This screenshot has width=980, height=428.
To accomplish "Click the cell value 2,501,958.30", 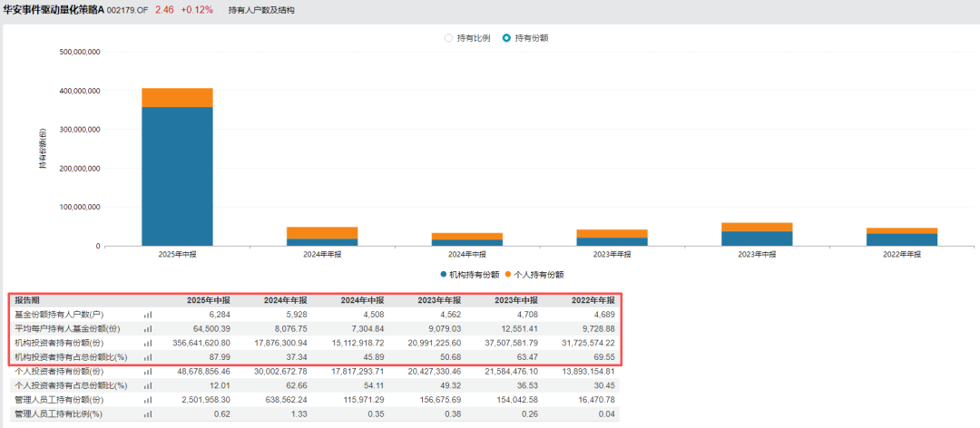I will point(207,400).
